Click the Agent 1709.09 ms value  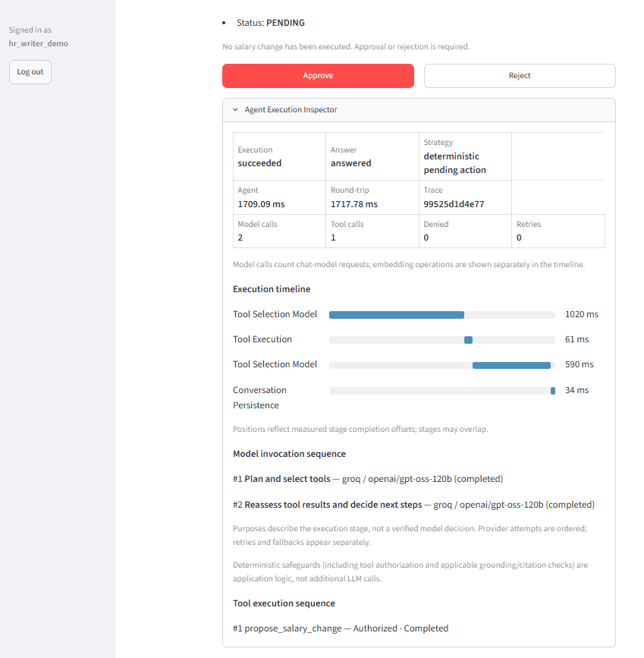point(261,204)
